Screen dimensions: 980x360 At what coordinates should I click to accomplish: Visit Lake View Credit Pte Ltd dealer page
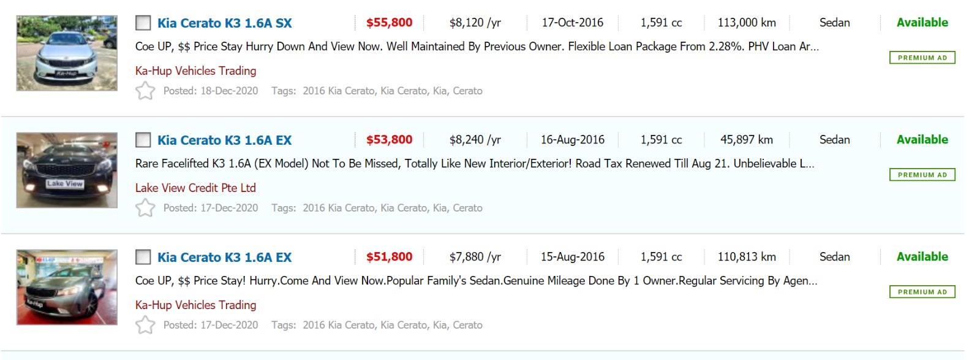(x=196, y=188)
